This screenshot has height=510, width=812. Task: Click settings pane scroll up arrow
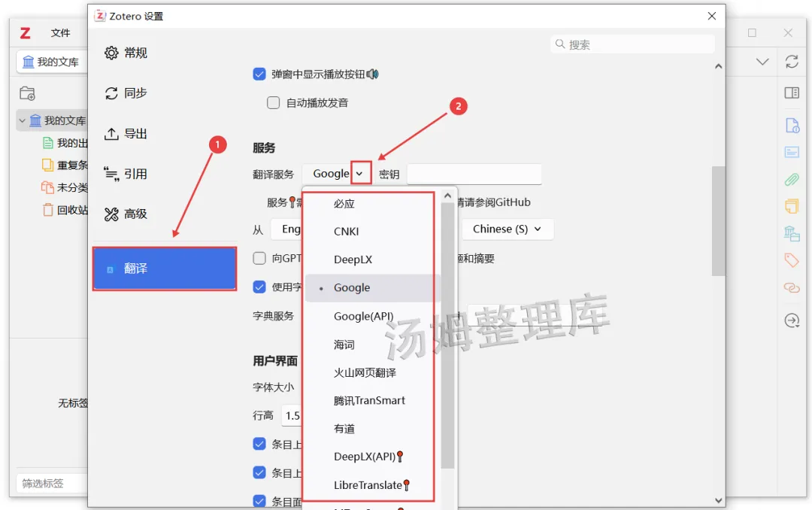coord(718,66)
